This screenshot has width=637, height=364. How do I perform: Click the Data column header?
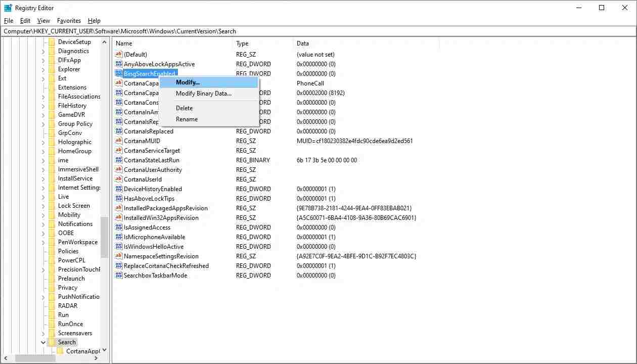pos(366,43)
